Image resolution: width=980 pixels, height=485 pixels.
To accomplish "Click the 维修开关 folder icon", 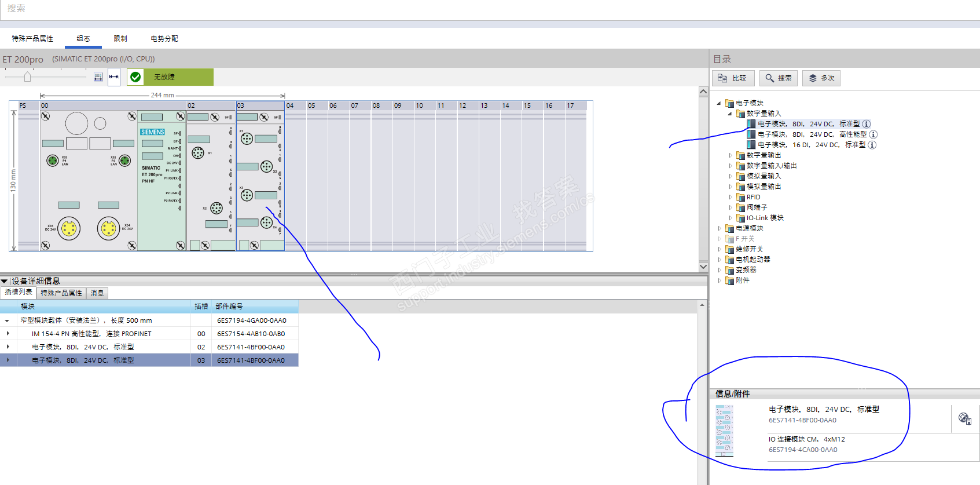I will coord(729,249).
